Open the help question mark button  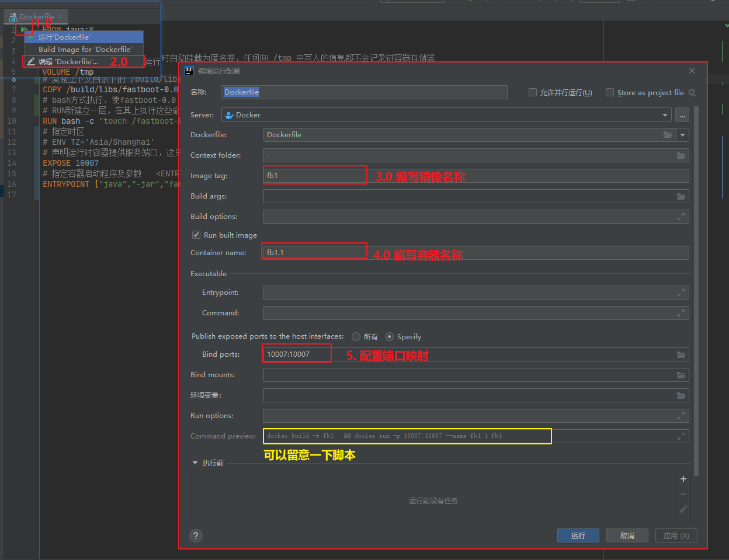point(196,535)
